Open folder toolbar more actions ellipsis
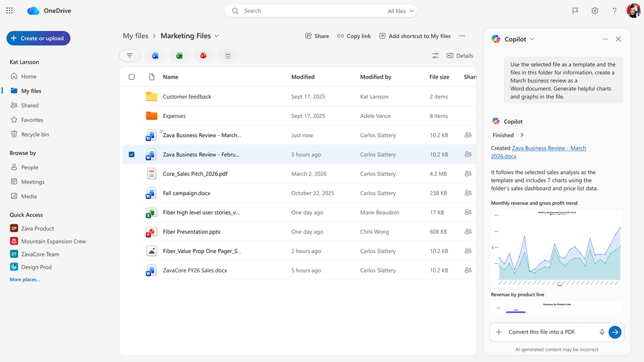Image resolution: width=644 pixels, height=362 pixels. pyautogui.click(x=462, y=35)
